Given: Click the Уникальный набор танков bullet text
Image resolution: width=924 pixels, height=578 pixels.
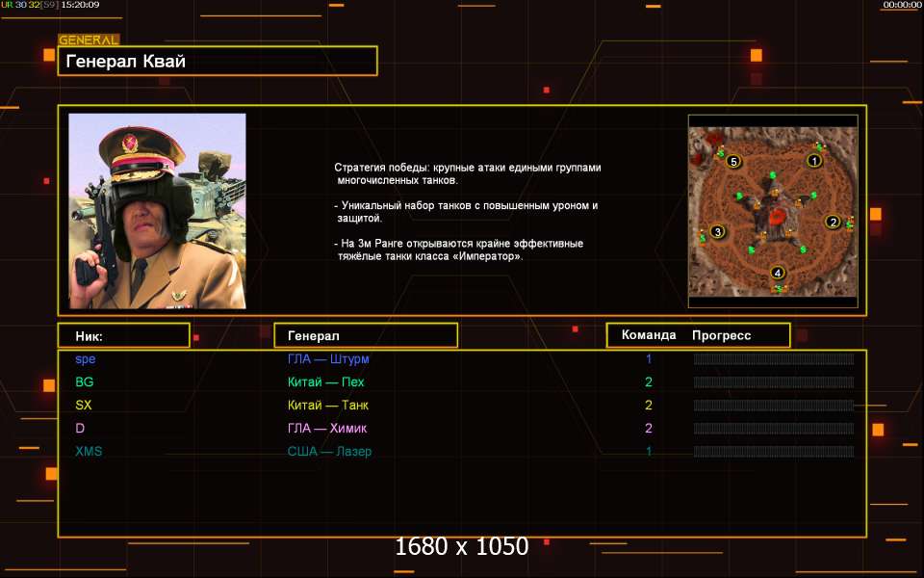Looking at the screenshot, I should [x=466, y=212].
